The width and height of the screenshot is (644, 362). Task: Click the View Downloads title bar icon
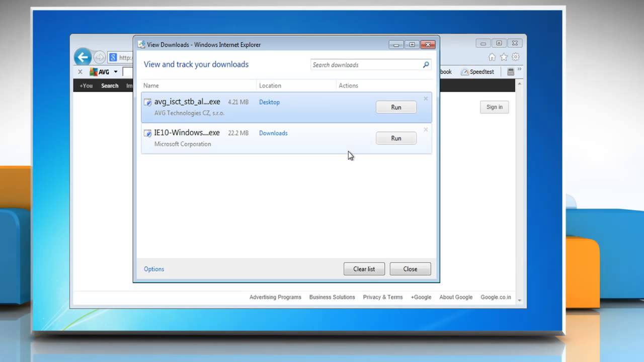[x=141, y=45]
